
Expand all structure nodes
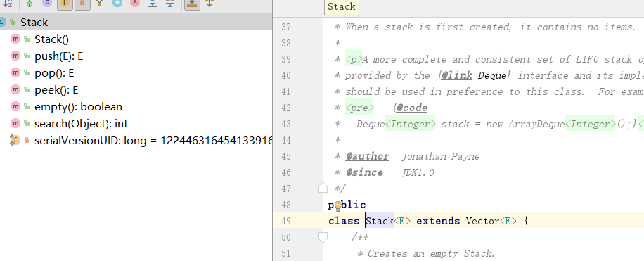pos(153,4)
